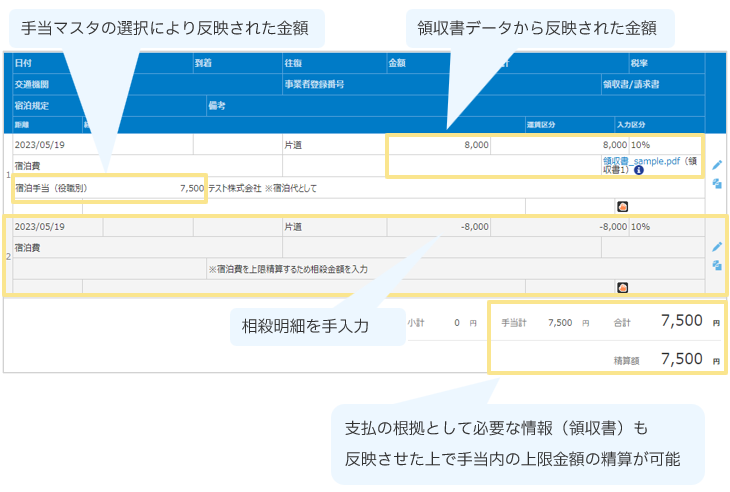Image resolution: width=730 pixels, height=492 pixels.
Task: Click the 片道 cell in row 1
Action: (294, 145)
